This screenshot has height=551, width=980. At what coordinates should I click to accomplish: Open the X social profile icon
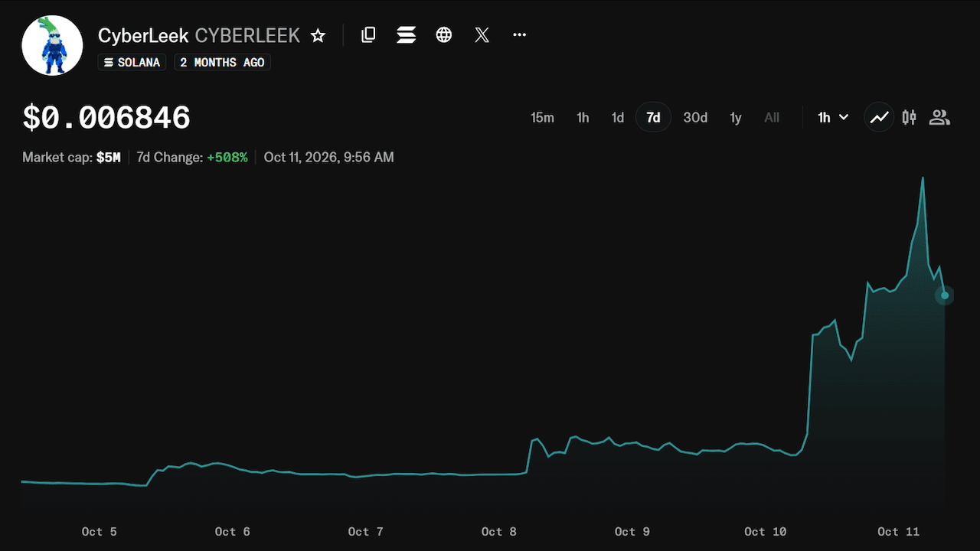point(482,34)
